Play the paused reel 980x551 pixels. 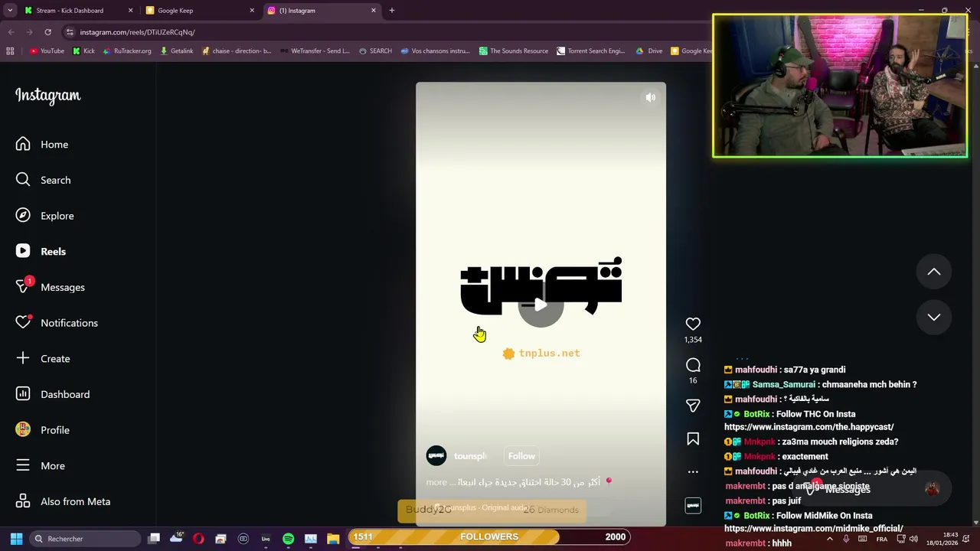[x=541, y=305]
